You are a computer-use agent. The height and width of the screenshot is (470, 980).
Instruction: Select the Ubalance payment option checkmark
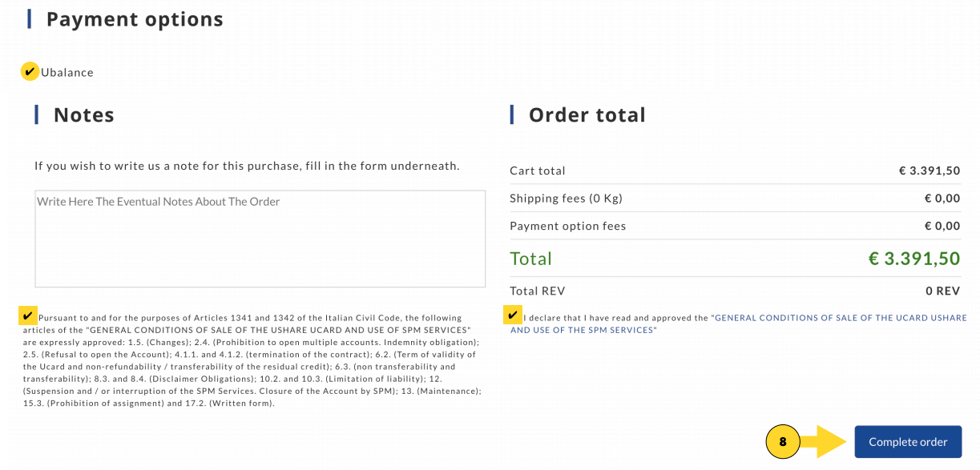coord(30,72)
